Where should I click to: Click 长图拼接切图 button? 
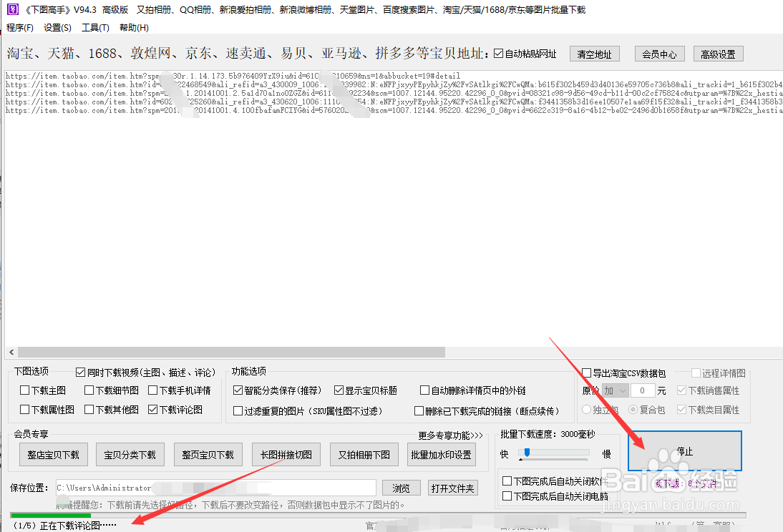coord(286,455)
